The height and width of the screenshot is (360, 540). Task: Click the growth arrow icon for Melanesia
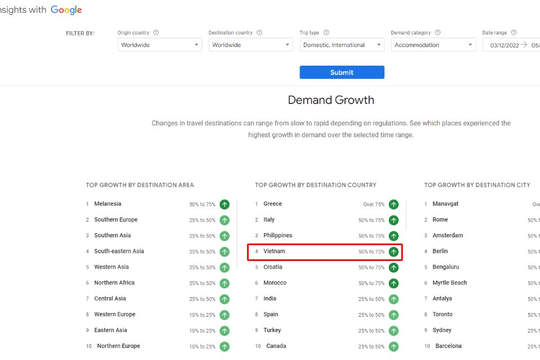tap(225, 204)
